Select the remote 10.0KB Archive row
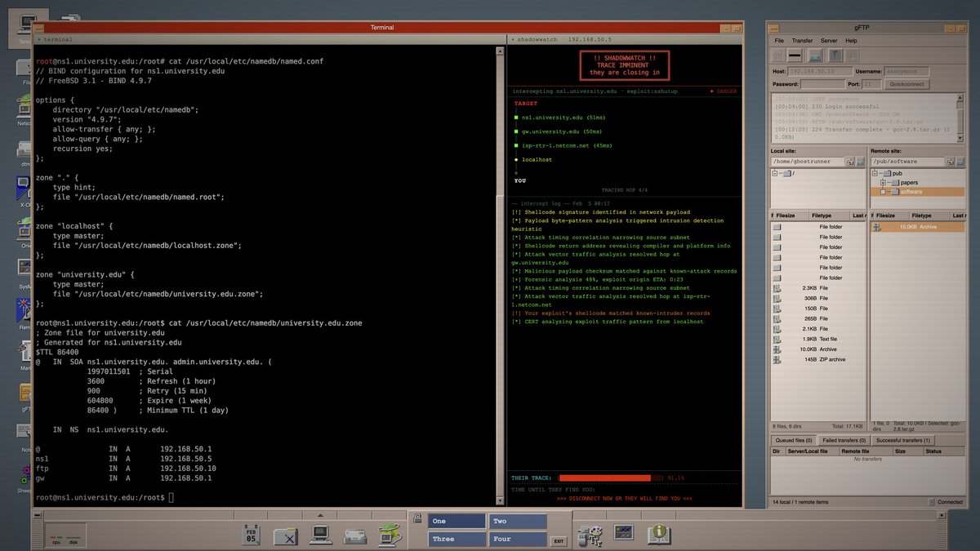This screenshot has height=551, width=980. coord(917,227)
